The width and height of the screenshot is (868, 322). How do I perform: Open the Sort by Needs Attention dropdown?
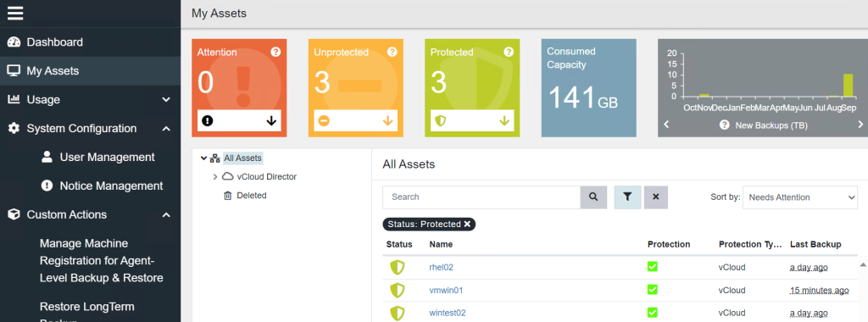[x=800, y=197]
